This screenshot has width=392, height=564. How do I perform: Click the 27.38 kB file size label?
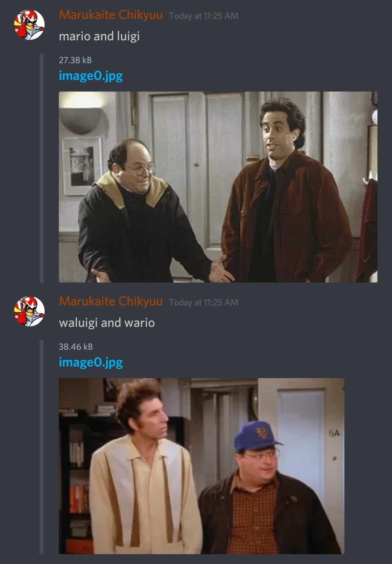tap(75, 60)
